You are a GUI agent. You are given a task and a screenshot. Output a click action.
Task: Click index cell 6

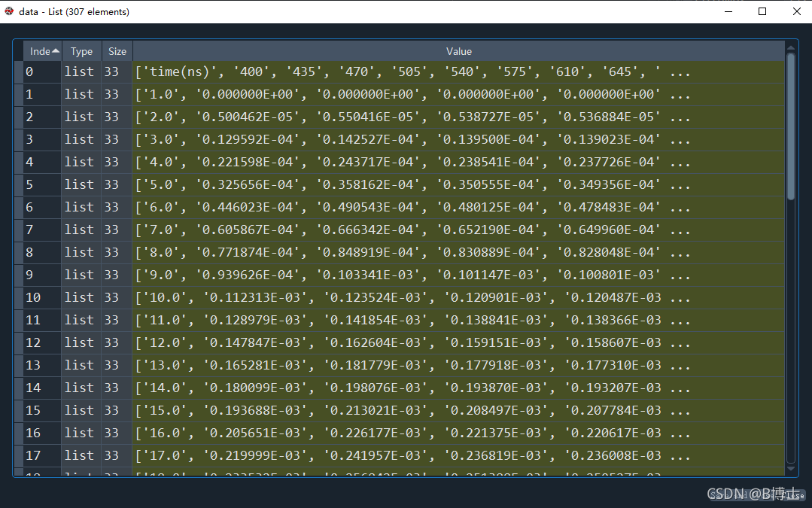(42, 207)
